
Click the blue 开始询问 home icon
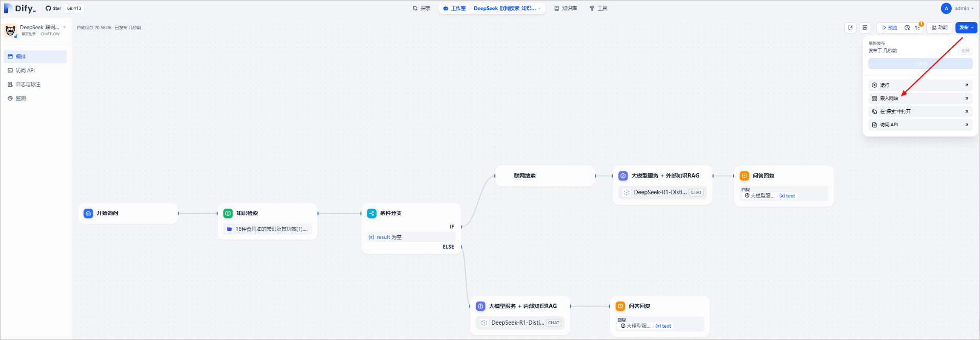89,213
